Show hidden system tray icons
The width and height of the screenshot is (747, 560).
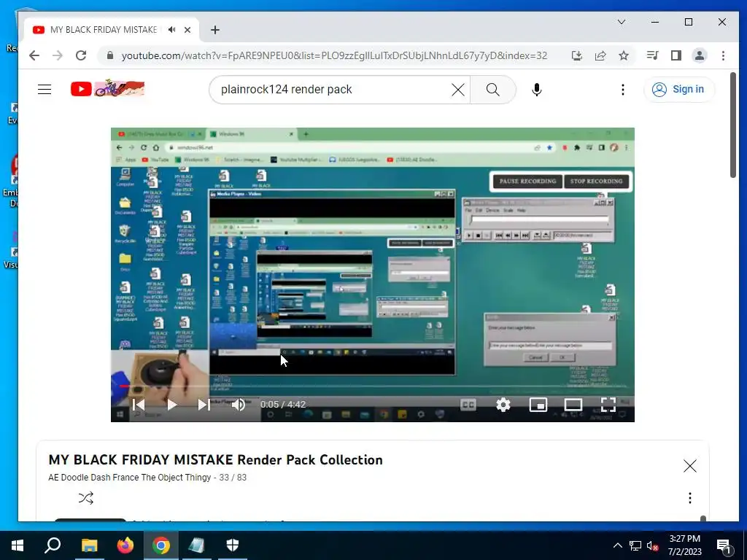coord(617,545)
